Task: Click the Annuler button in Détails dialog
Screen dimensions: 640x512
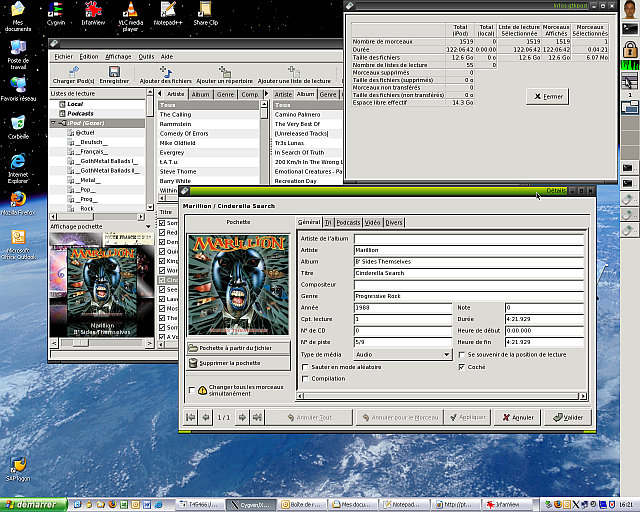Action: point(518,417)
